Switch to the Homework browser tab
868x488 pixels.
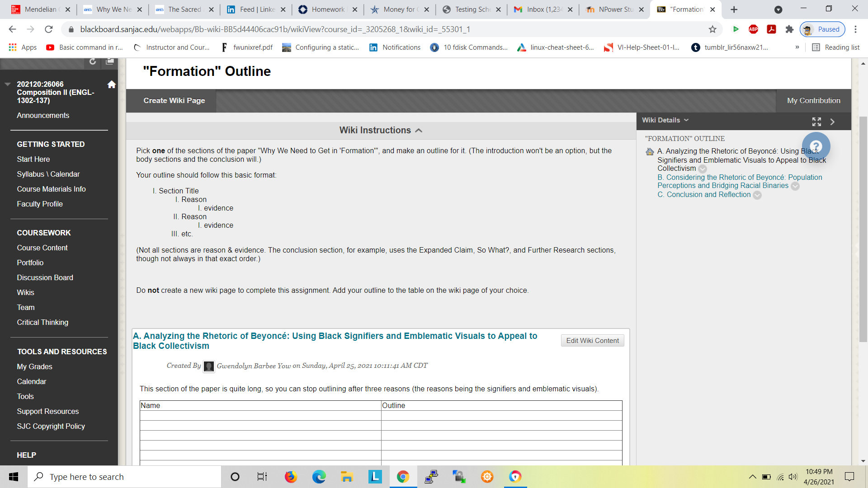coord(327,9)
